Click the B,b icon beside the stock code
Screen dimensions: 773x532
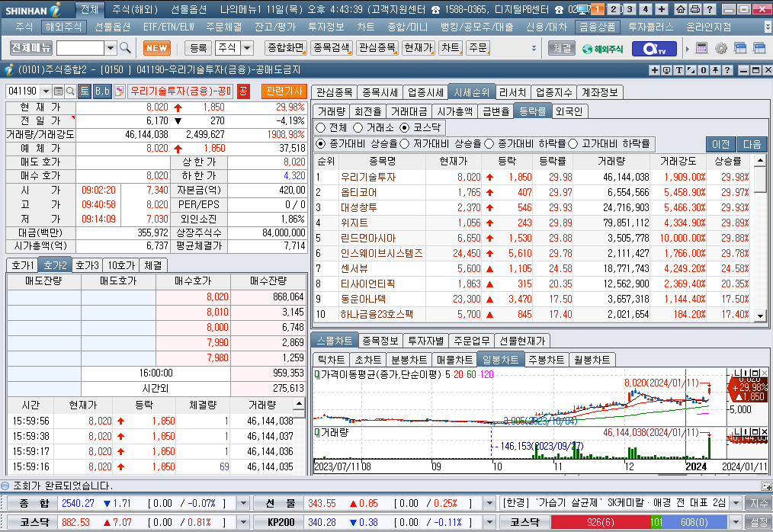pyautogui.click(x=102, y=91)
